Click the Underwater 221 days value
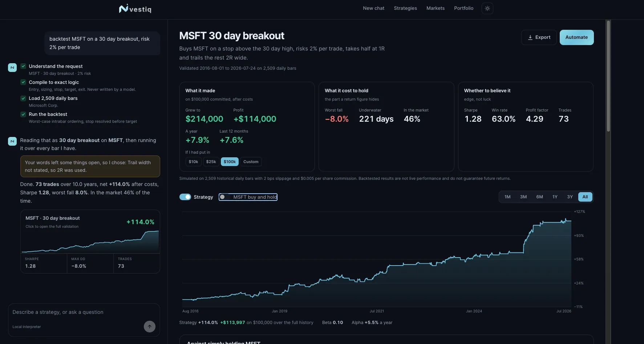The image size is (644, 344). pos(376,119)
